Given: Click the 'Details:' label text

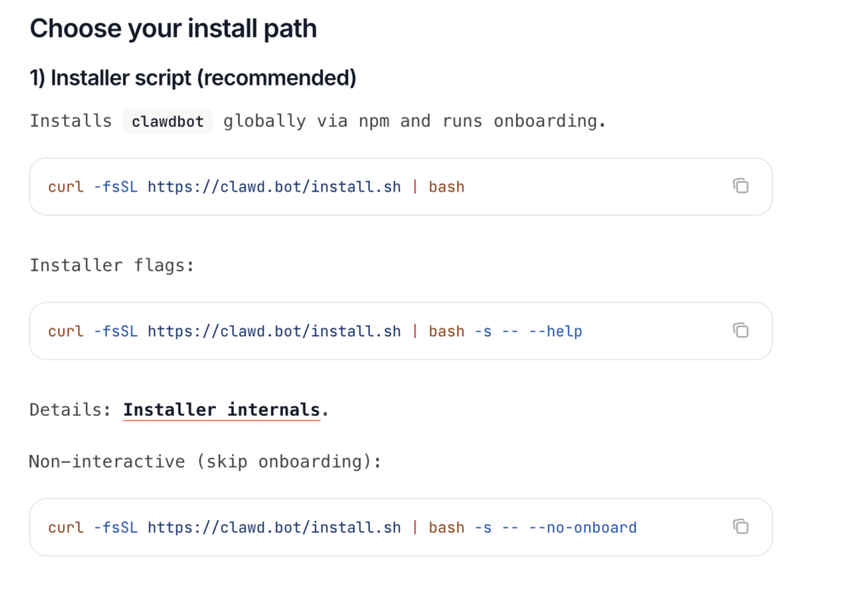Looking at the screenshot, I should coord(70,410).
